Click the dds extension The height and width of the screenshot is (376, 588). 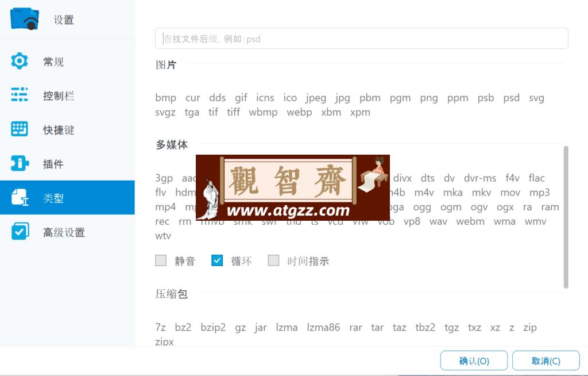pyautogui.click(x=218, y=98)
